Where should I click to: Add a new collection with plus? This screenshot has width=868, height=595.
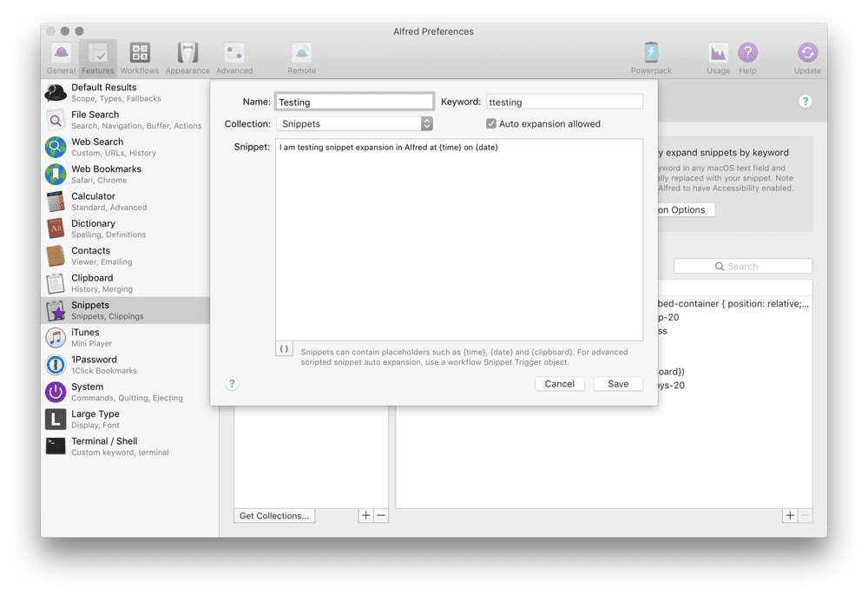point(366,516)
